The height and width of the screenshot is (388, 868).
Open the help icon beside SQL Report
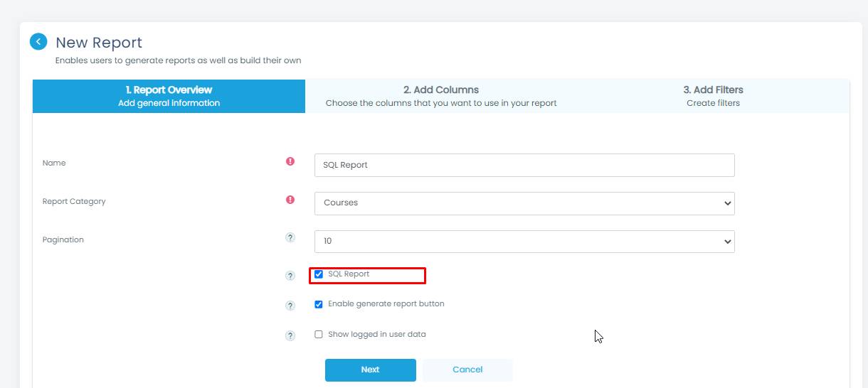290,276
